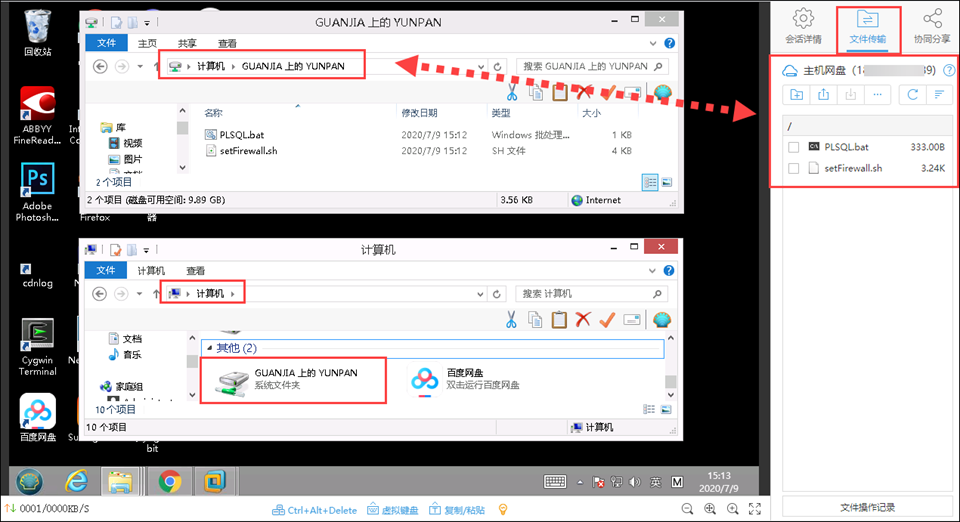This screenshot has height=522, width=960.
Task: Open the 复制/粘贴 copy paste tool
Action: point(457,510)
